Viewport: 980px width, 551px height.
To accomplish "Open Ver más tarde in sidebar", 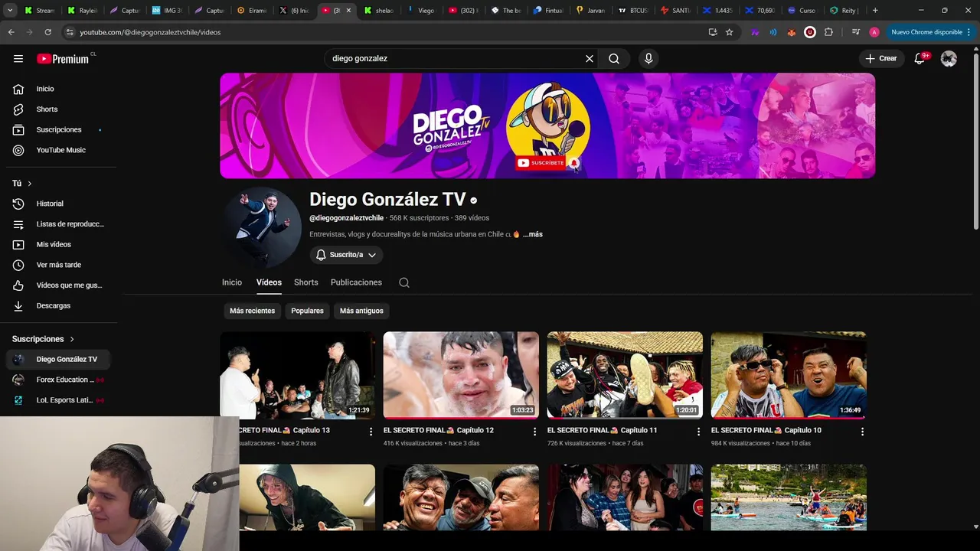I will click(58, 265).
